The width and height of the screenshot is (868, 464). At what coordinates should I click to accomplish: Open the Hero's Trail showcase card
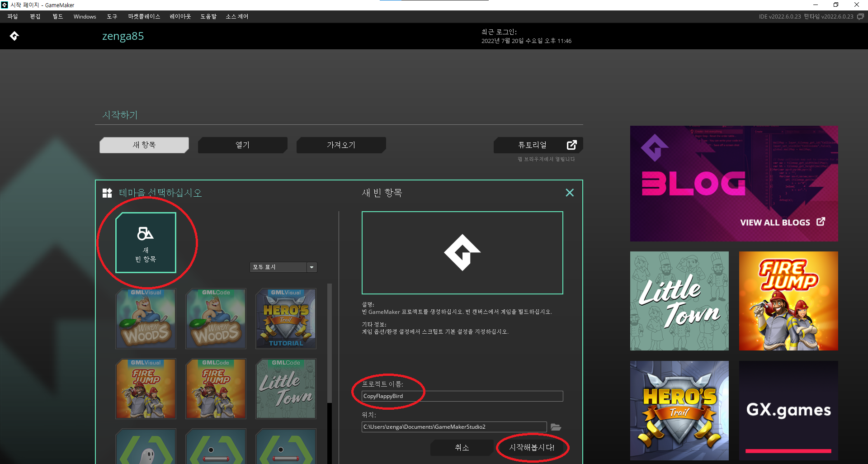point(679,411)
